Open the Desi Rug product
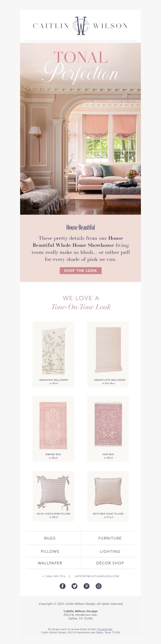161x644 pixels. point(108,429)
